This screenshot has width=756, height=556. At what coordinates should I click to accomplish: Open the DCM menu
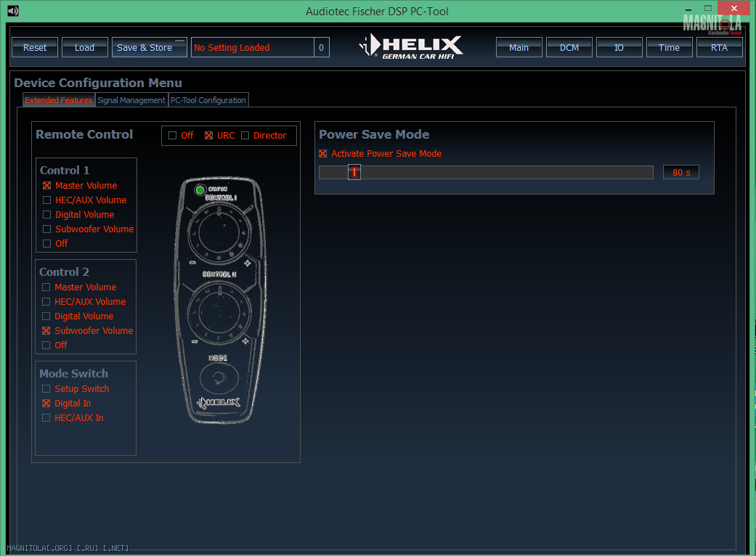pos(569,47)
